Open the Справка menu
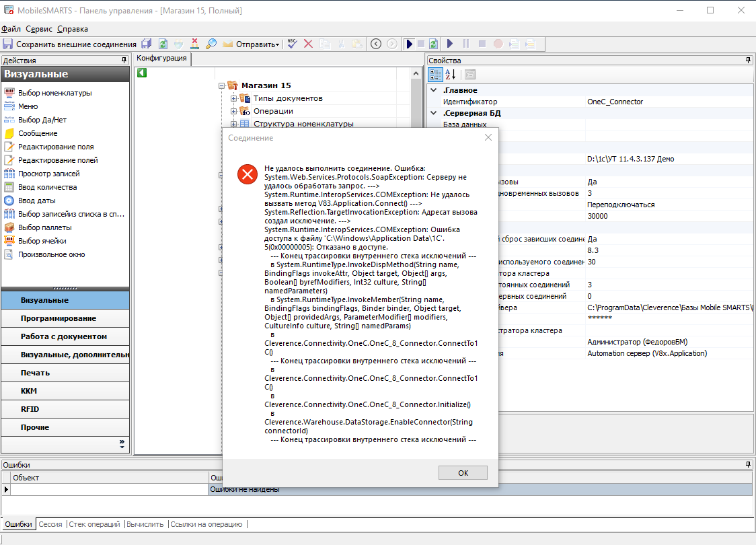The width and height of the screenshot is (756, 545). coord(73,29)
